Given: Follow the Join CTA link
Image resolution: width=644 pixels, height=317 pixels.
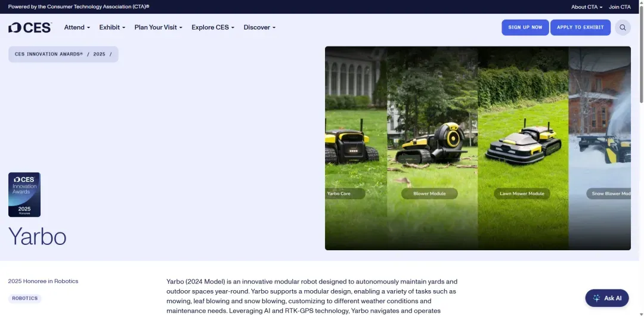Looking at the screenshot, I should point(620,7).
